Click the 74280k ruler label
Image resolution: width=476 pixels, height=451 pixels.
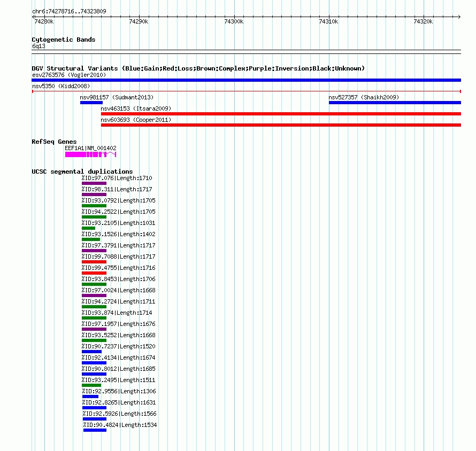pos(44,21)
